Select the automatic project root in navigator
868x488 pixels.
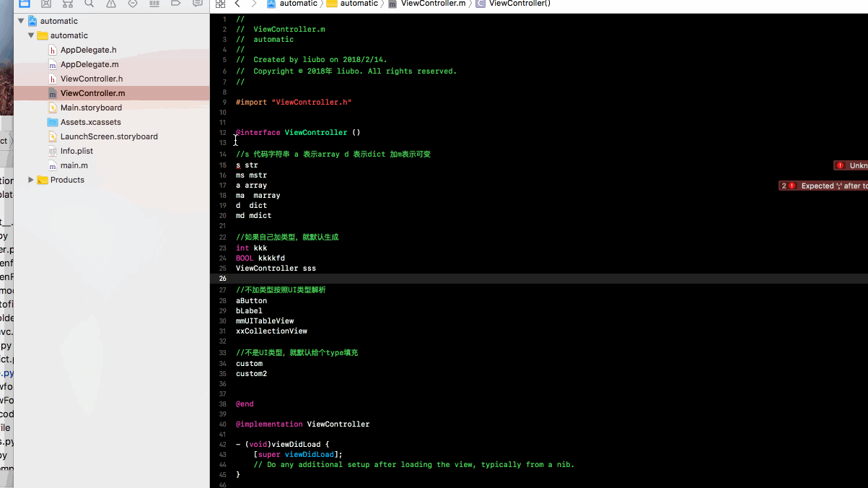[111, 21]
